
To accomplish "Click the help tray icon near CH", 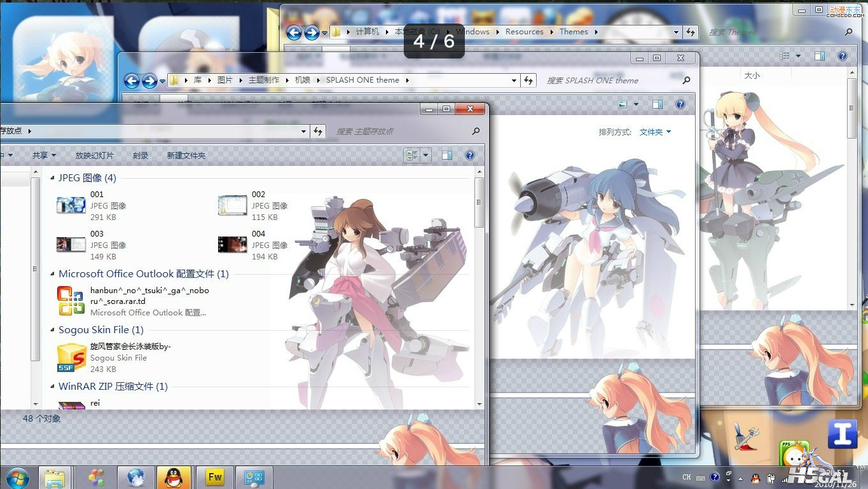I will (714, 476).
